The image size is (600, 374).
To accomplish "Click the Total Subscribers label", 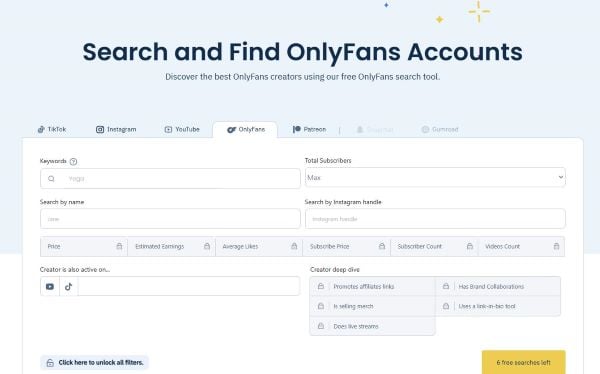I will click(328, 160).
